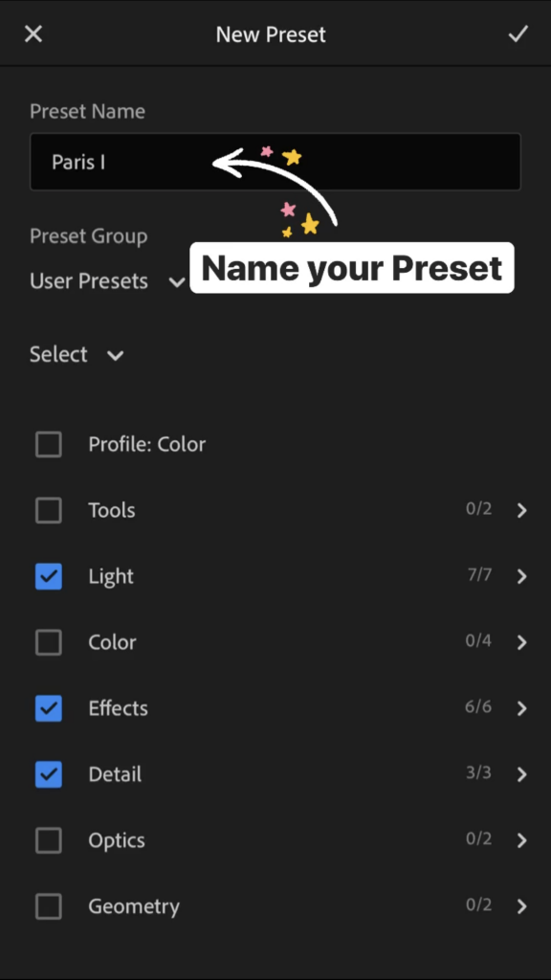Uncheck the Effects checkbox

[49, 708]
